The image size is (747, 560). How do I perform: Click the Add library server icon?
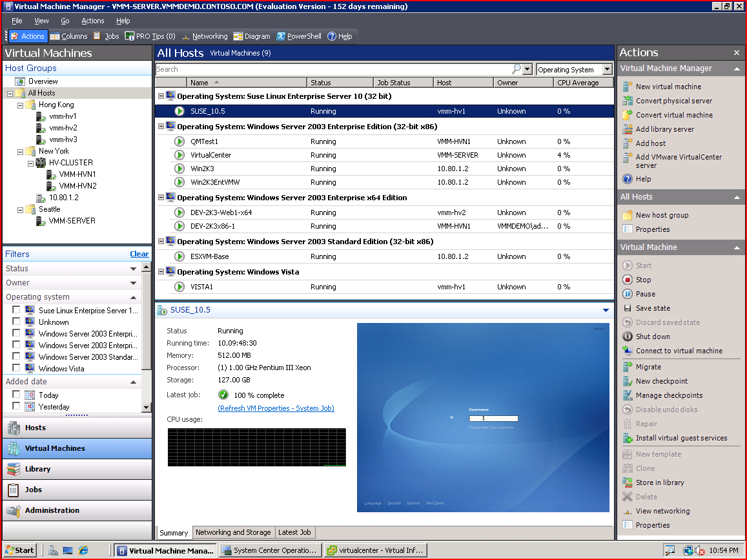coord(628,129)
